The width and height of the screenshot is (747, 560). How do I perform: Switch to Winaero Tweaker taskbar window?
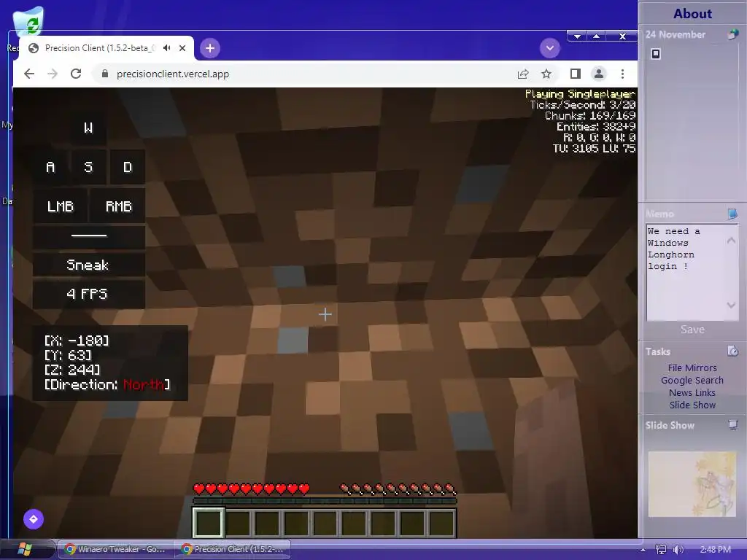pos(116,549)
